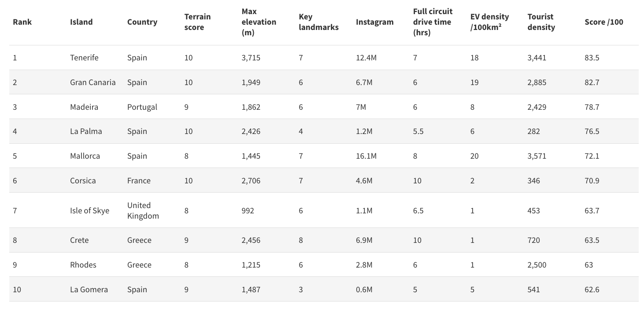
Task: Click Madeira in the Island column
Action: coord(84,107)
